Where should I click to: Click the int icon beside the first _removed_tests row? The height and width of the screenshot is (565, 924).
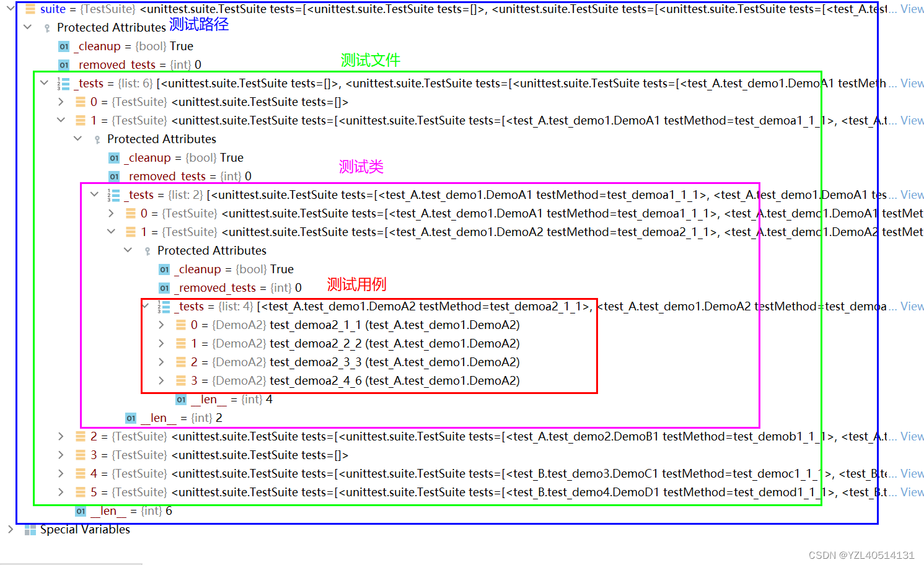64,65
